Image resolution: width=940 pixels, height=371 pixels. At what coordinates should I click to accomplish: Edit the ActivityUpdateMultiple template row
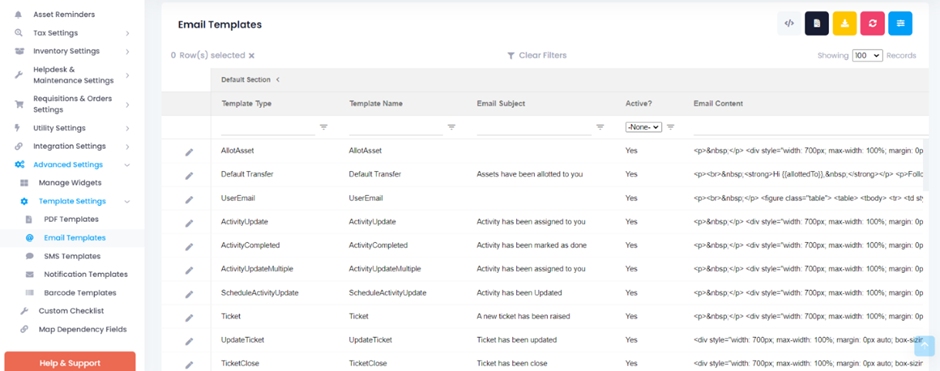click(x=189, y=270)
